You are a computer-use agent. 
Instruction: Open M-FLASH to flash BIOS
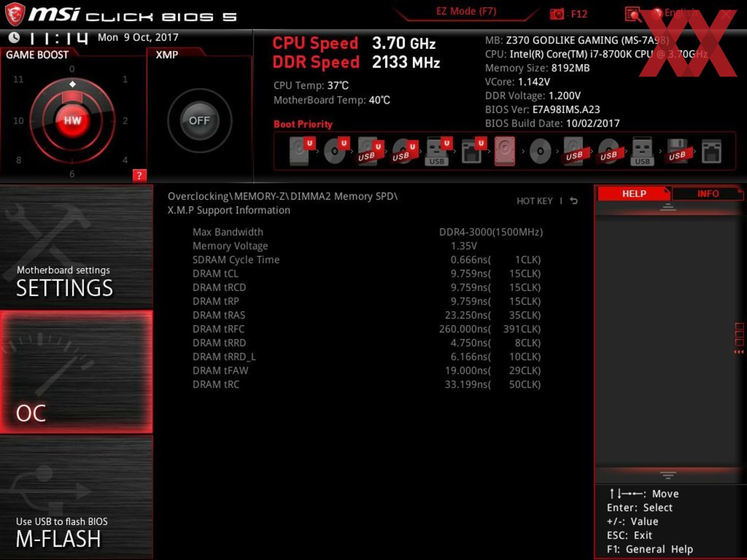pos(76,497)
